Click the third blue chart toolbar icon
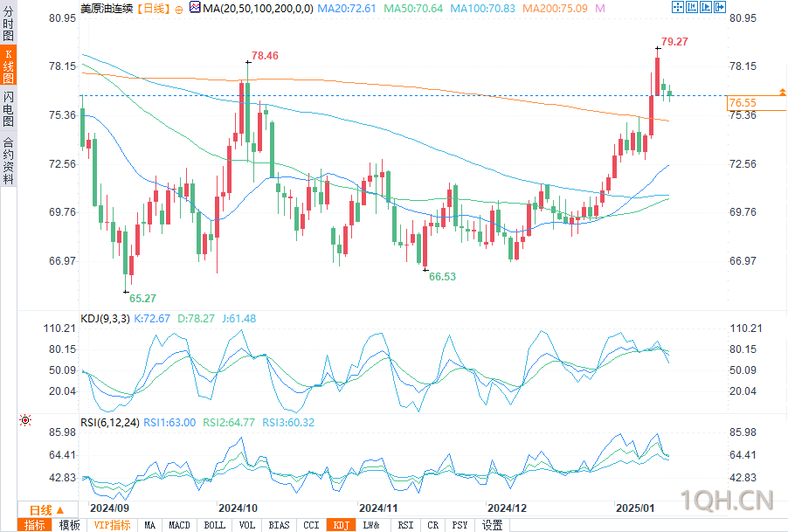The height and width of the screenshot is (532, 788). click(x=706, y=7)
